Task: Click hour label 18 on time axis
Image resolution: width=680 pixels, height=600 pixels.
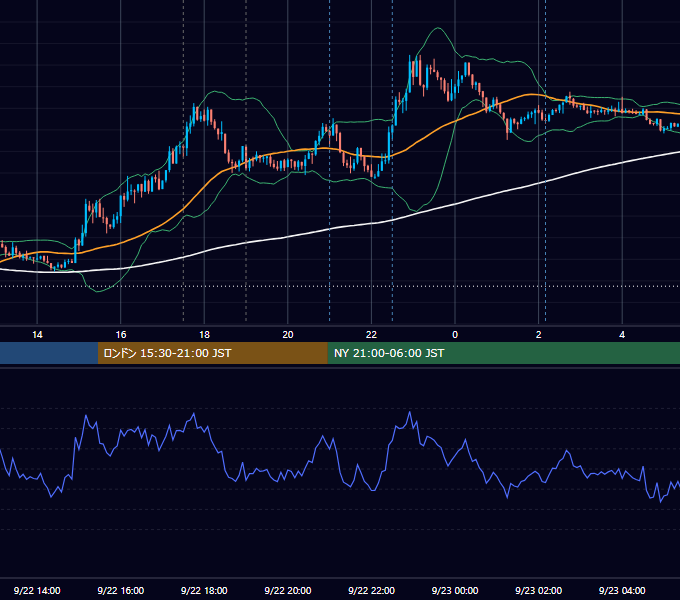Action: pyautogui.click(x=204, y=334)
